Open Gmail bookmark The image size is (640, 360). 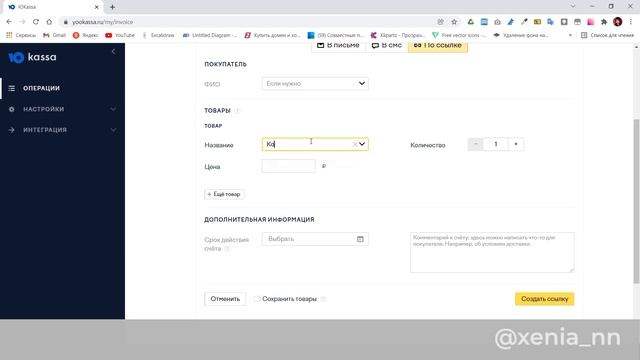click(x=54, y=35)
